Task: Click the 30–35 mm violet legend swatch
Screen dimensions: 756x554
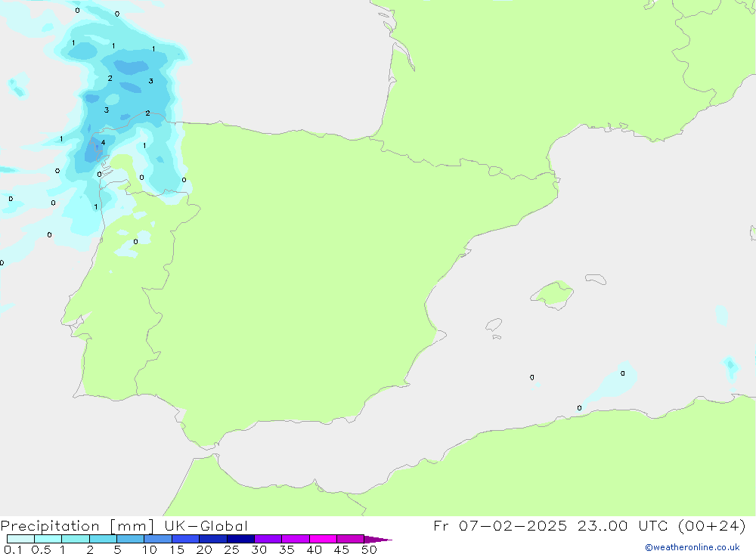Action: 268,539
